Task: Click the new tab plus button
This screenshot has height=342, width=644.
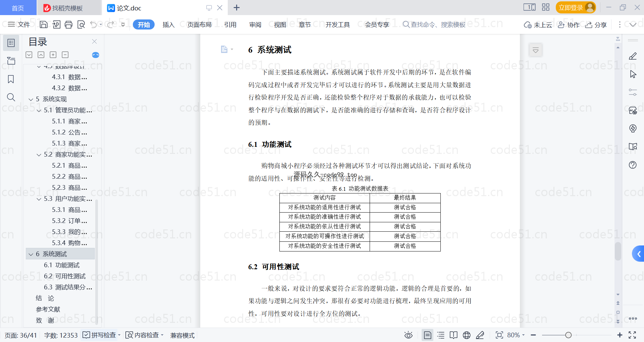Action: 236,7
